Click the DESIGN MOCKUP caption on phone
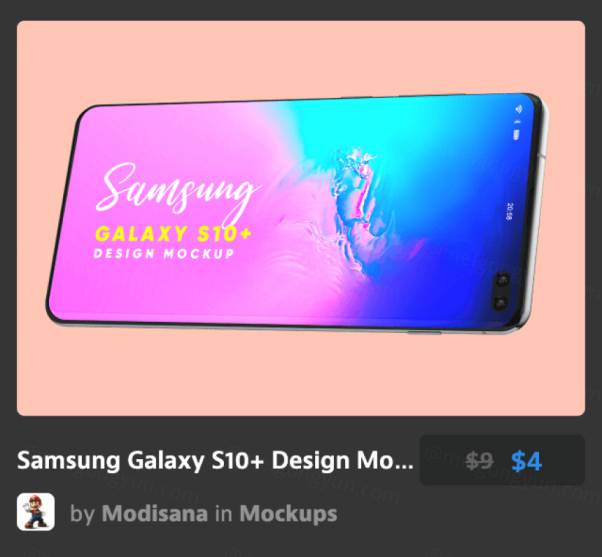The height and width of the screenshot is (557, 602). (164, 254)
